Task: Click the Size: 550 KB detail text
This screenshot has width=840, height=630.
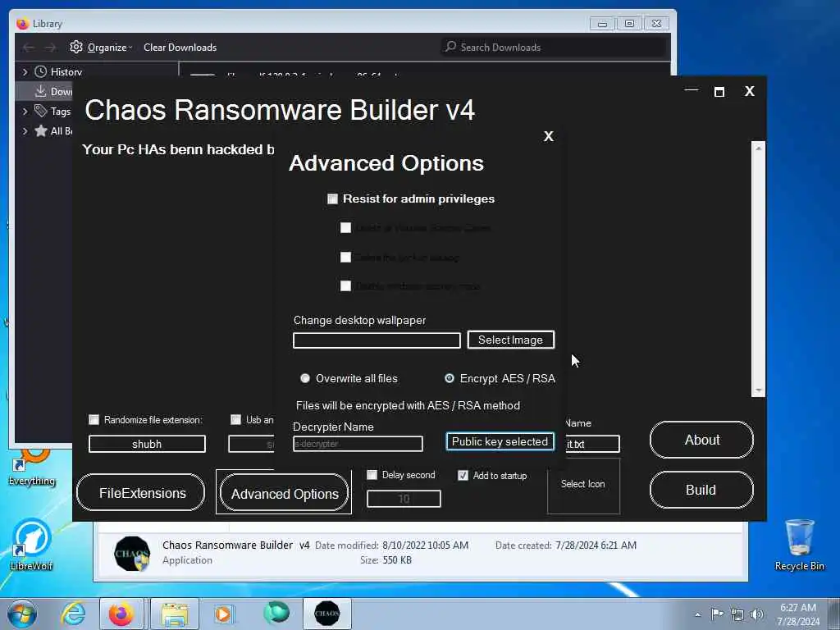Action: (386, 560)
